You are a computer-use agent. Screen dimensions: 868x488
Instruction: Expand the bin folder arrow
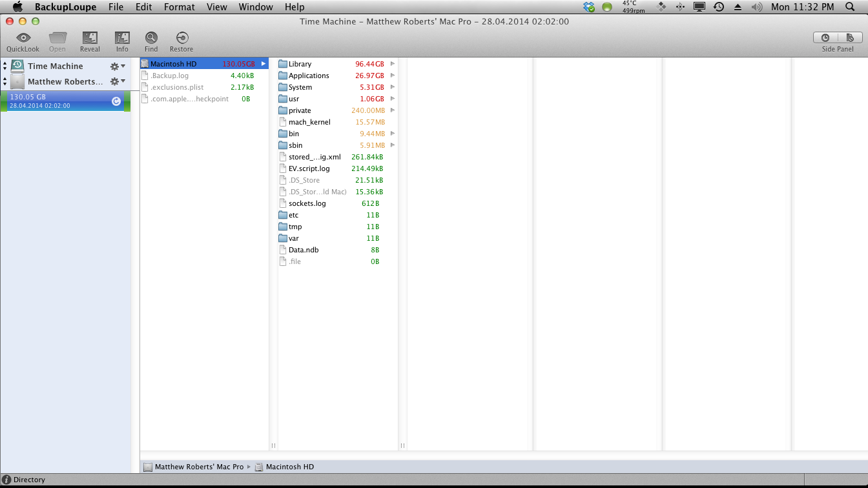393,134
